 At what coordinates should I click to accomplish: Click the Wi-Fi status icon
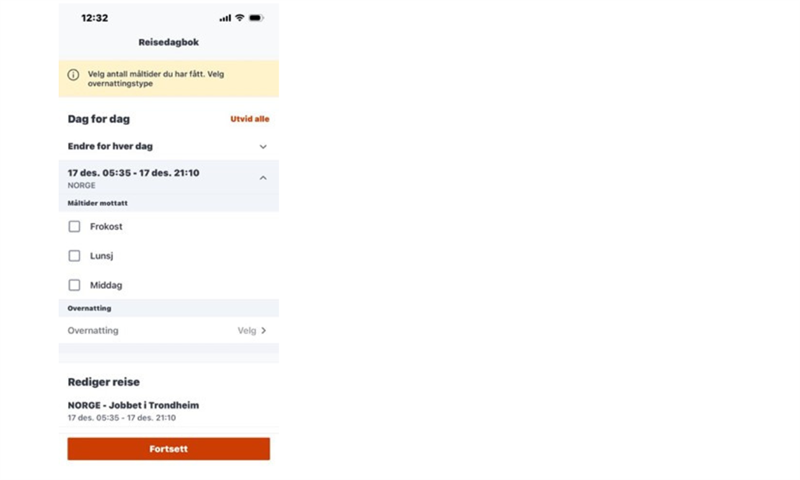(240, 18)
